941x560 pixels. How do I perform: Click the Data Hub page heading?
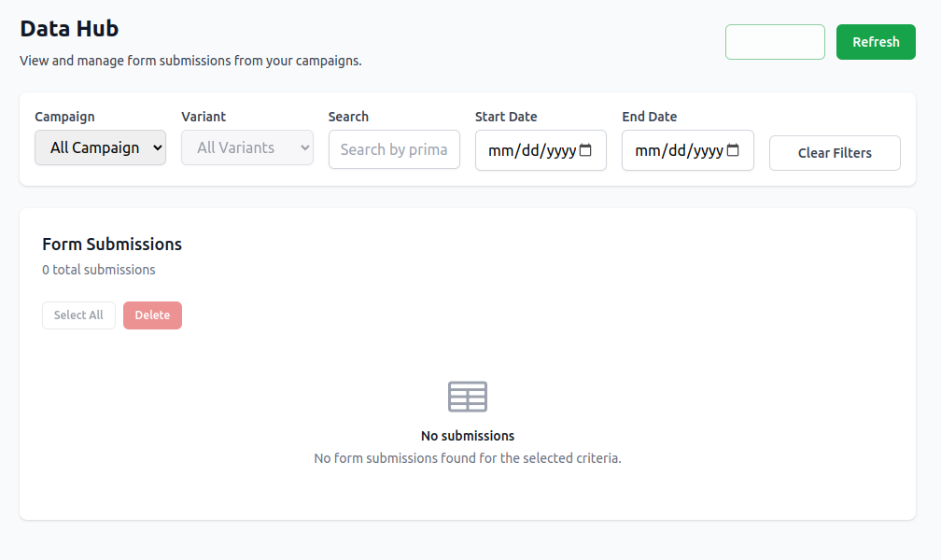pyautogui.click(x=69, y=29)
